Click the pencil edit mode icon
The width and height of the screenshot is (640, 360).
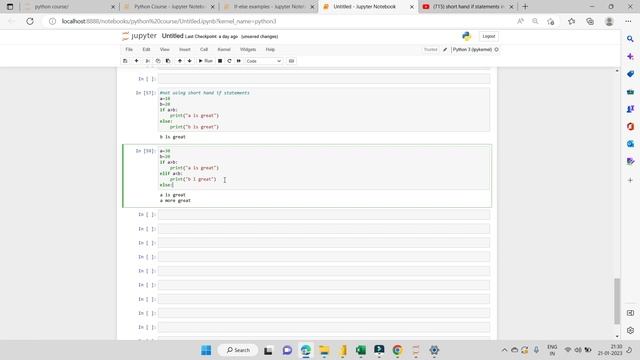click(445, 49)
